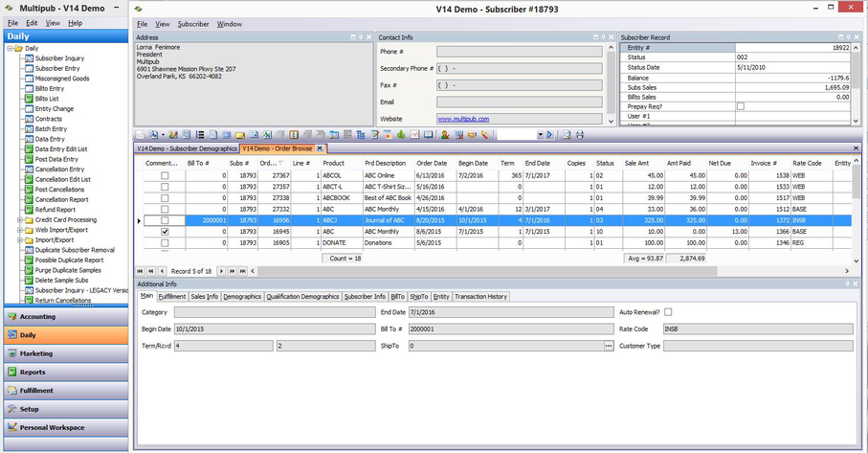This screenshot has width=868, height=453.
Task: Uncheck the comment checkbox for order 16945
Action: click(x=165, y=232)
